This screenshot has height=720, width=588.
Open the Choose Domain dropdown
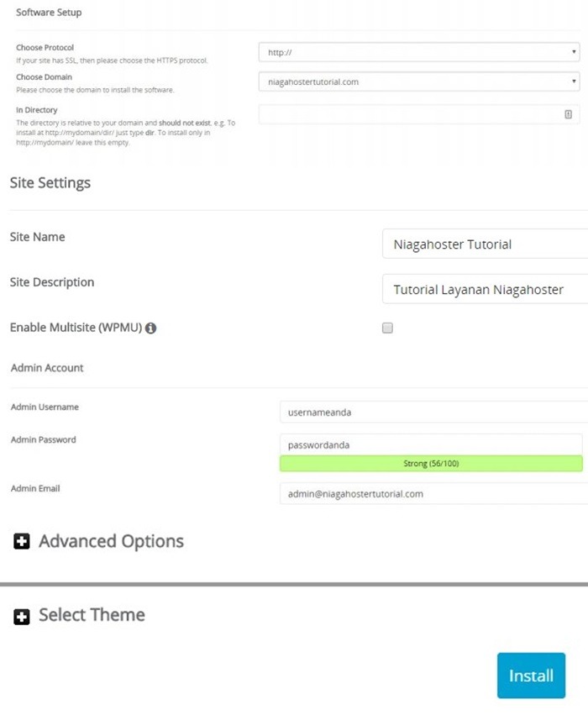coord(420,81)
